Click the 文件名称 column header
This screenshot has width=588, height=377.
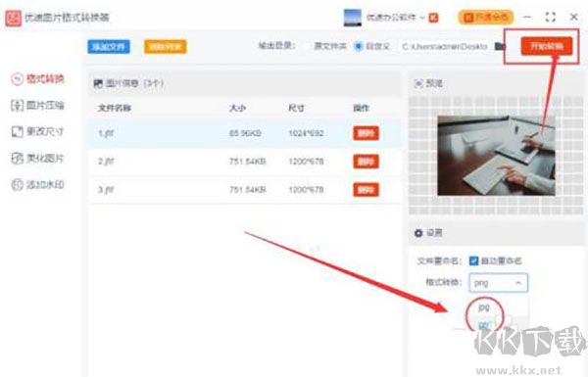(115, 108)
